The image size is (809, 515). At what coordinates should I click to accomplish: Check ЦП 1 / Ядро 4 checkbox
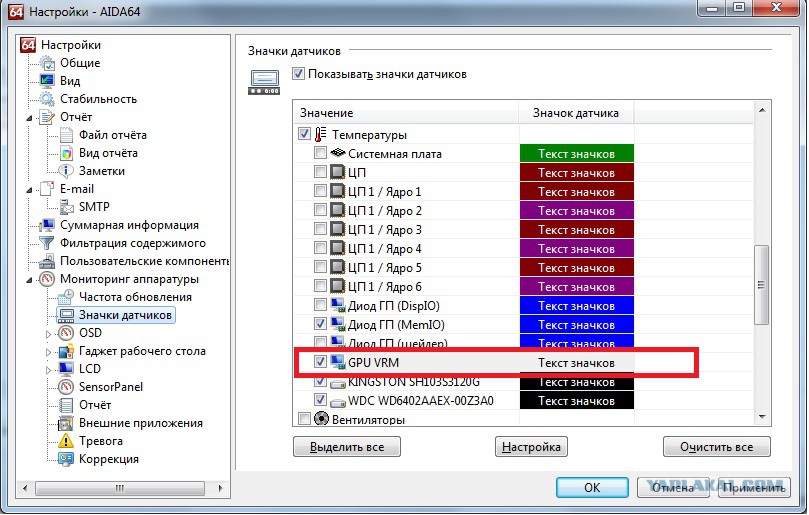(x=320, y=248)
